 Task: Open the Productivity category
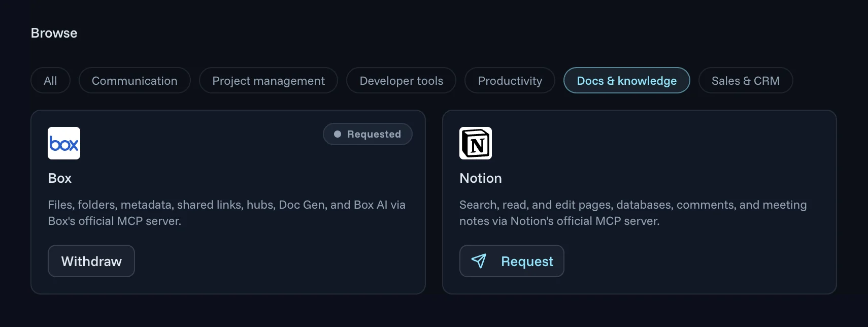click(510, 80)
